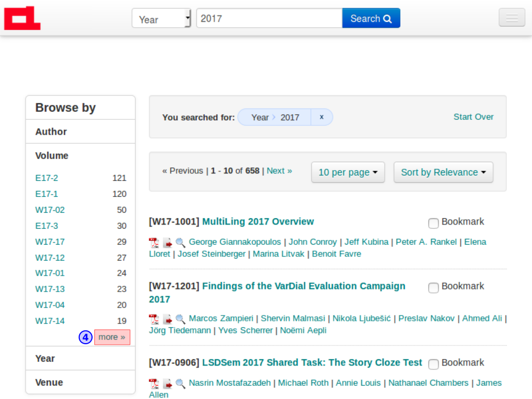Viewport: 532px width, 399px height.
Task: Filter by volume W17-17
Action: coord(50,242)
